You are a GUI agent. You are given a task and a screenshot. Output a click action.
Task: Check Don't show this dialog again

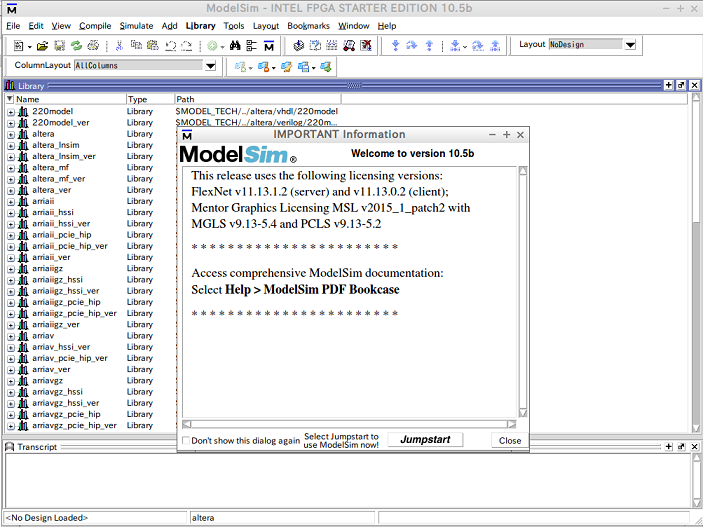[x=186, y=440]
